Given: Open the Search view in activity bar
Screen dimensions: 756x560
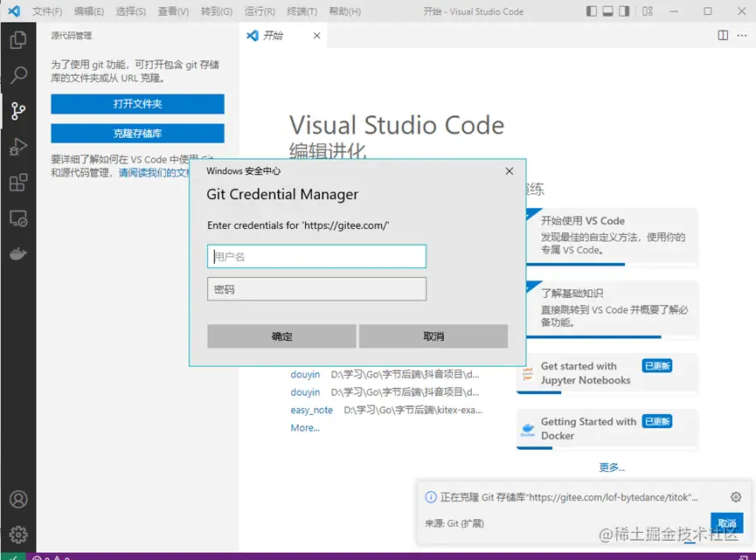Looking at the screenshot, I should (x=18, y=75).
